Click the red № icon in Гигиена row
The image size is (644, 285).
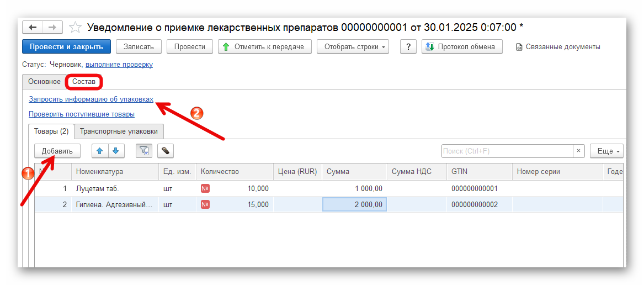(205, 204)
